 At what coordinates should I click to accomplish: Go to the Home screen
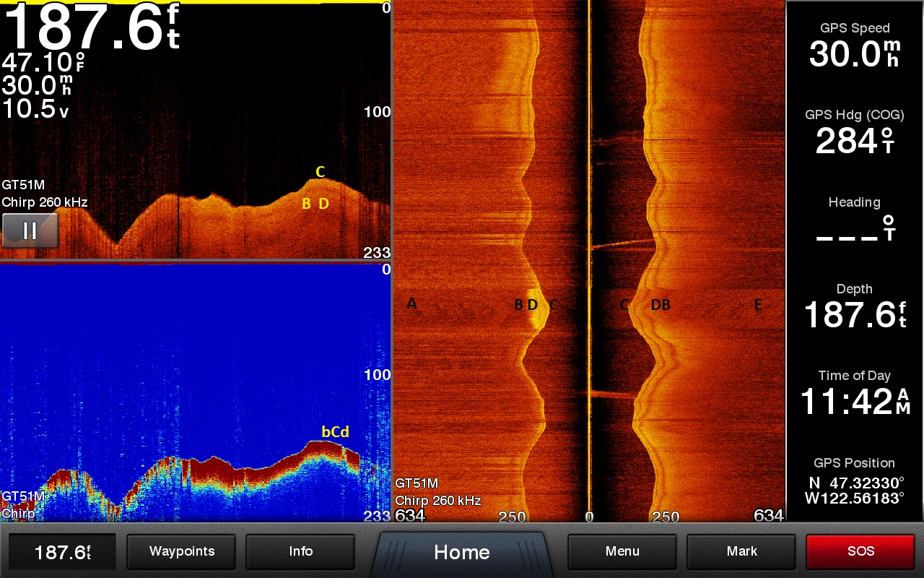[461, 553]
